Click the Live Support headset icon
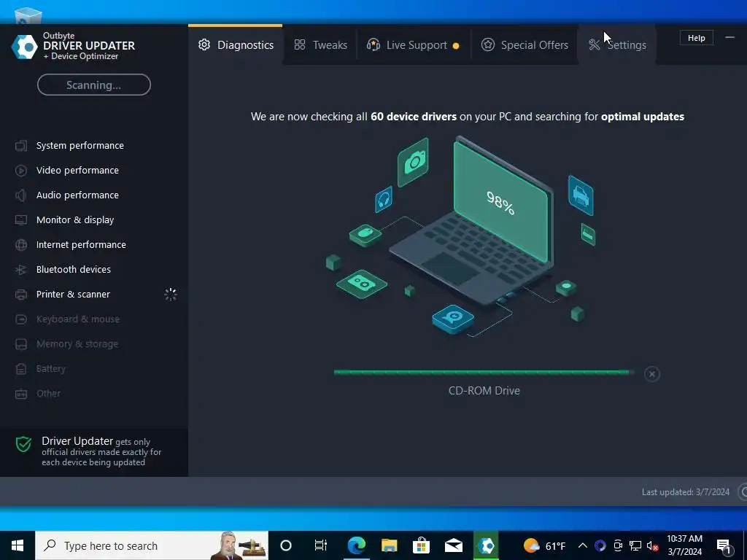 point(373,44)
